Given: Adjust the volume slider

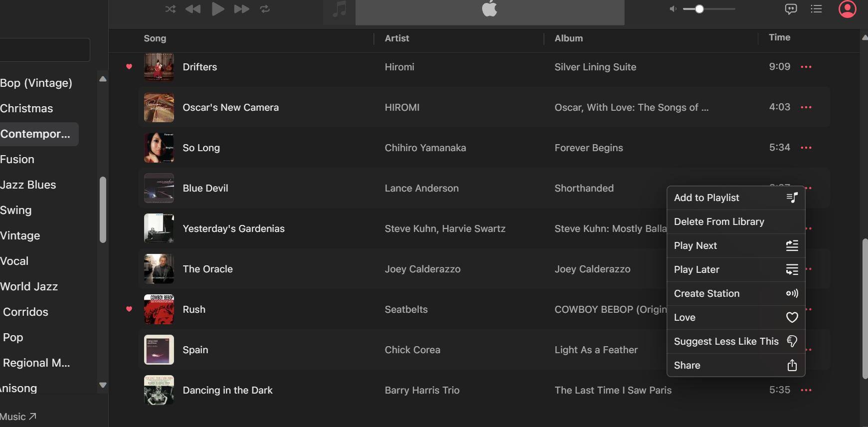Looking at the screenshot, I should click(699, 9).
